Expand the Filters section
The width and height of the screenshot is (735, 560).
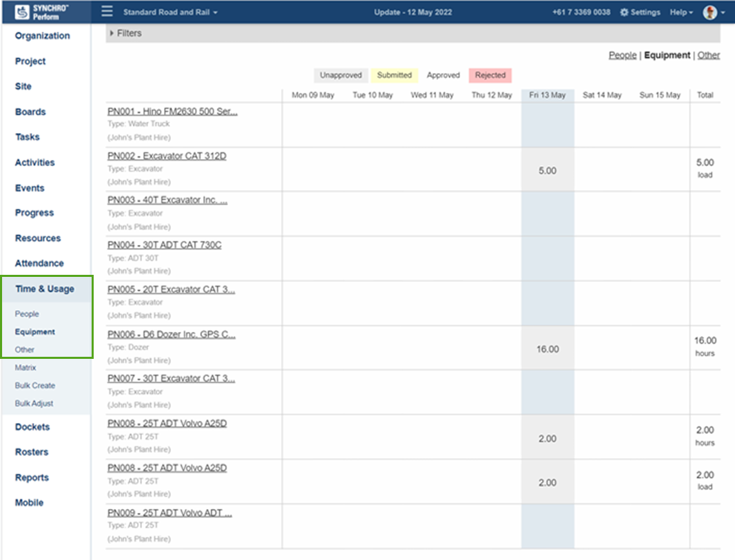[x=127, y=32]
